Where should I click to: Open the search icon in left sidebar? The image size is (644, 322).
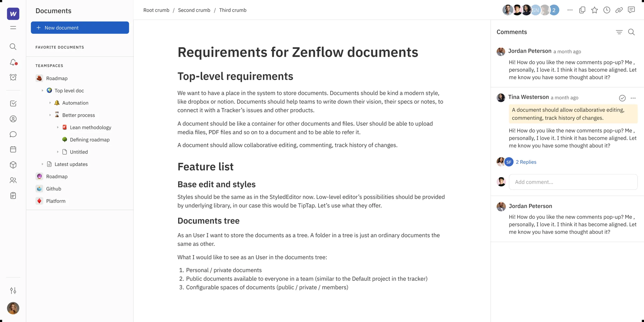click(13, 47)
